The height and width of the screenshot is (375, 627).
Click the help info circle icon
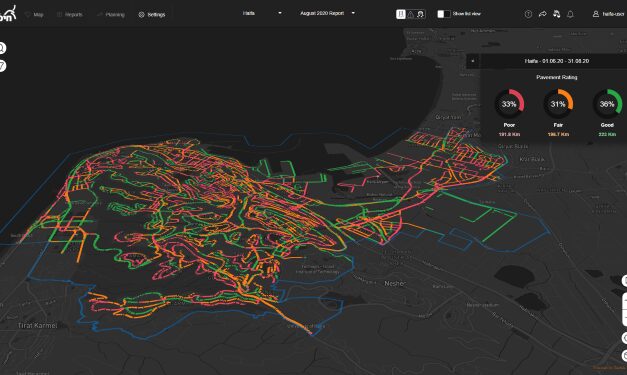pyautogui.click(x=528, y=14)
